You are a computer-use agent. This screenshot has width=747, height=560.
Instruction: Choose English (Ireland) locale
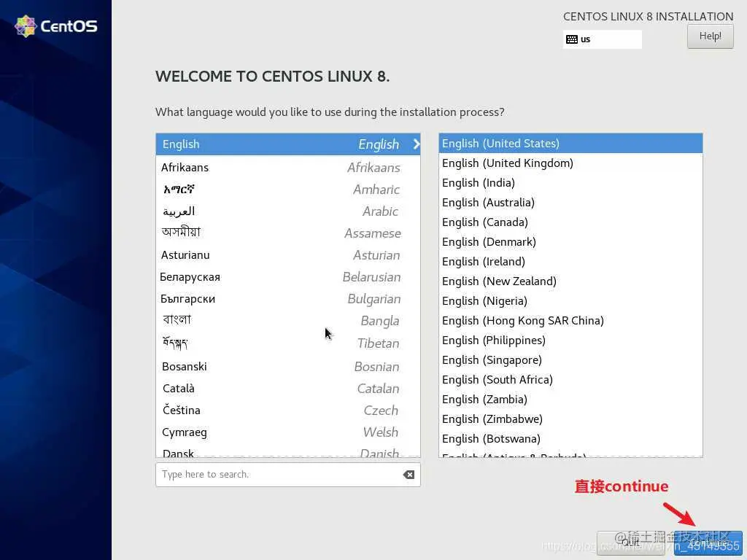[x=570, y=262]
